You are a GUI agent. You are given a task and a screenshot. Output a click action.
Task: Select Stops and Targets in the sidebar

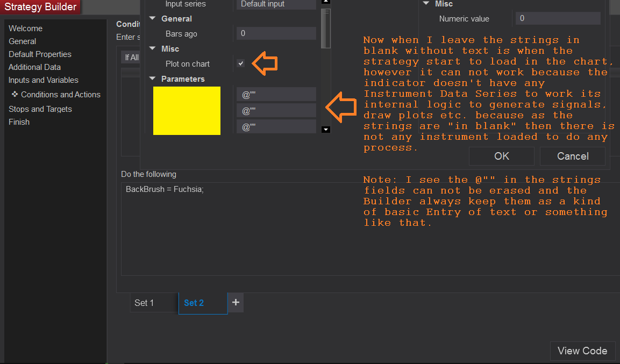(40, 109)
